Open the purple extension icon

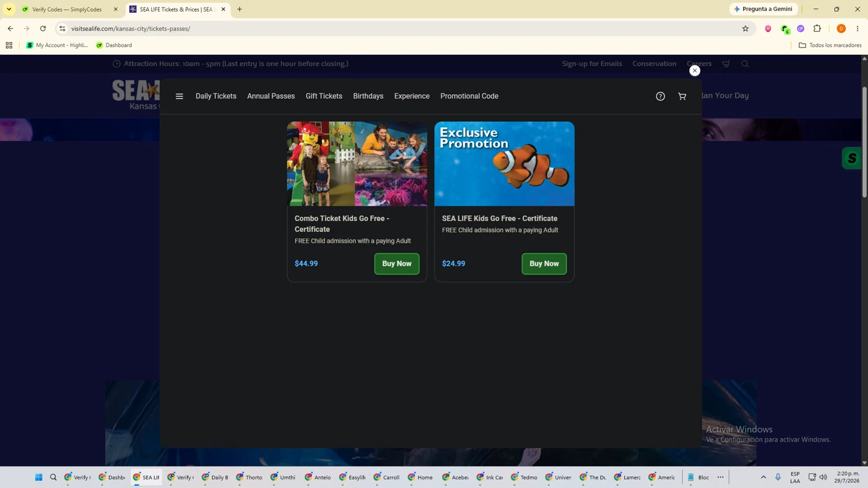pyautogui.click(x=801, y=28)
